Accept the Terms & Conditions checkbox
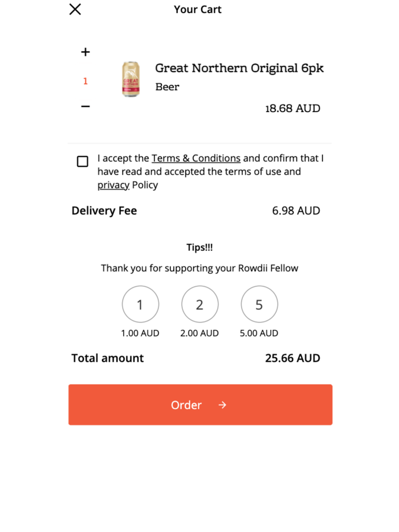This screenshot has height=532, width=399. (82, 162)
